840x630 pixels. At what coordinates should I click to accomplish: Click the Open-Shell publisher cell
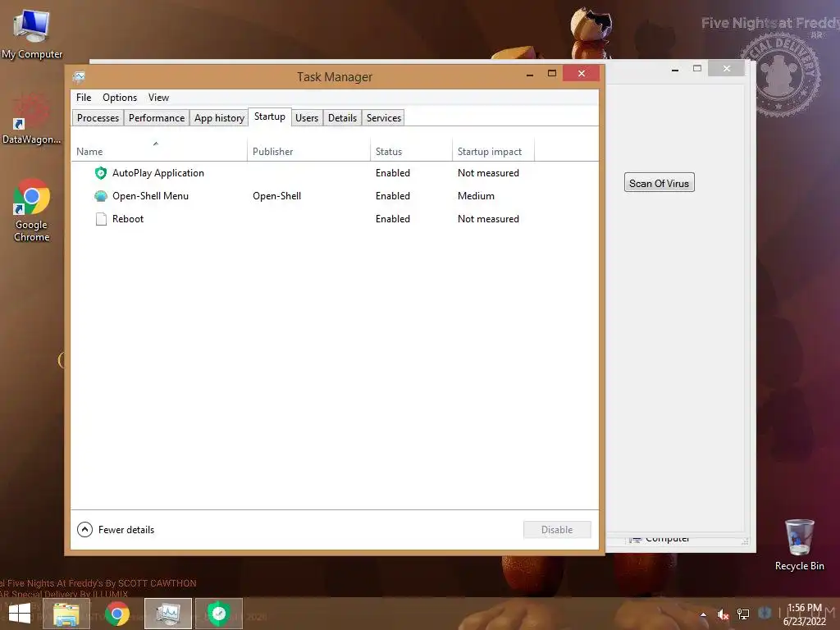pyautogui.click(x=277, y=196)
